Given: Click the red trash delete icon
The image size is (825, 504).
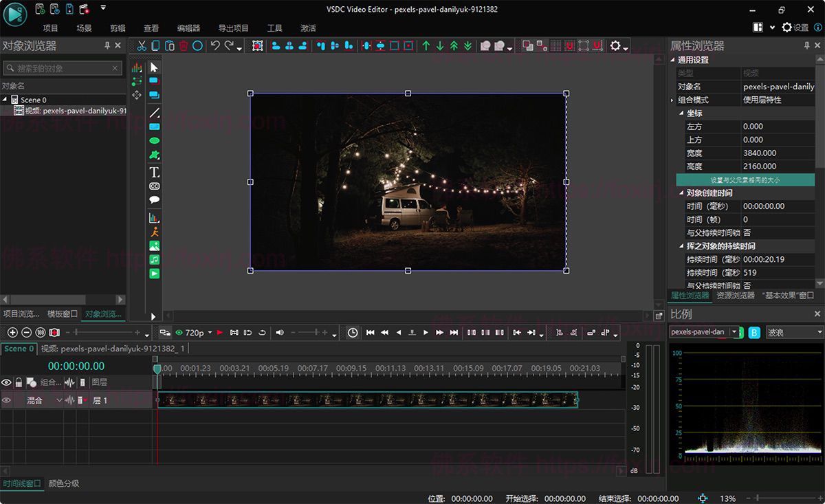Looking at the screenshot, I should click(x=184, y=46).
